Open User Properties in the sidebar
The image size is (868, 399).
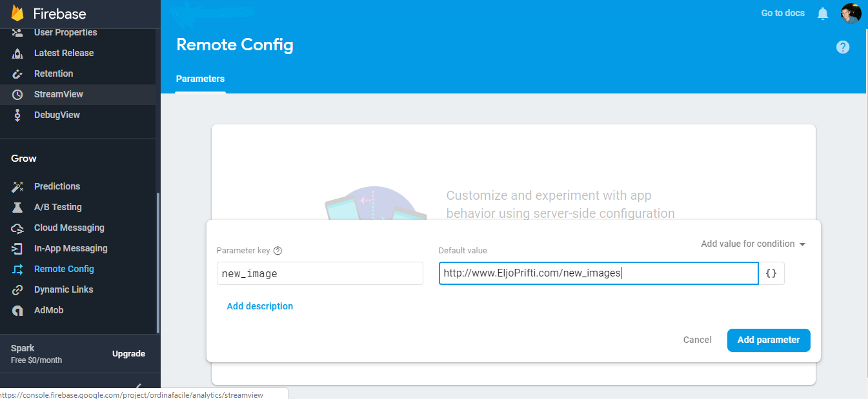[x=65, y=32]
